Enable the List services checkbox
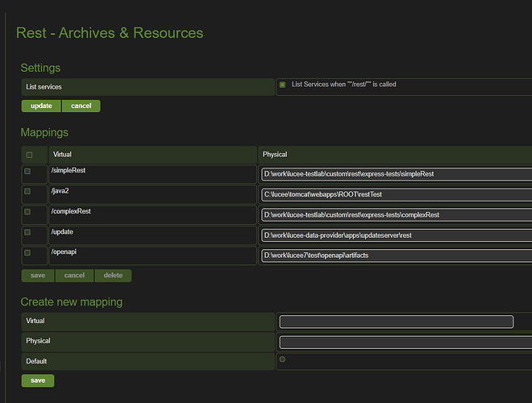532x403 pixels. 282,85
